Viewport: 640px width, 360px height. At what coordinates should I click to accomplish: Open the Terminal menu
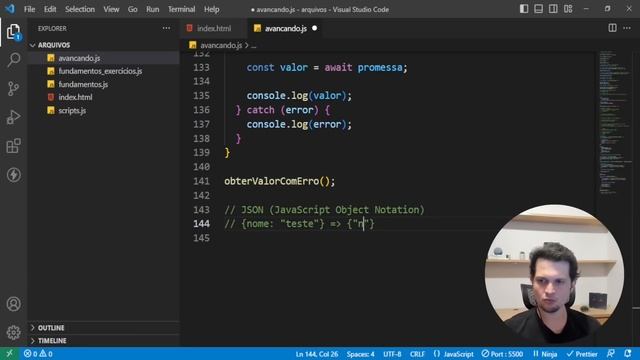pos(182,9)
